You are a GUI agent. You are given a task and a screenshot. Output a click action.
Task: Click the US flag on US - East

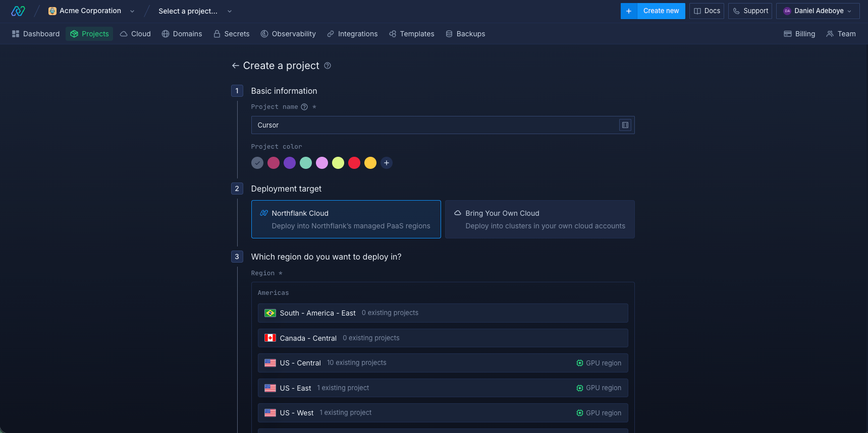(x=270, y=388)
